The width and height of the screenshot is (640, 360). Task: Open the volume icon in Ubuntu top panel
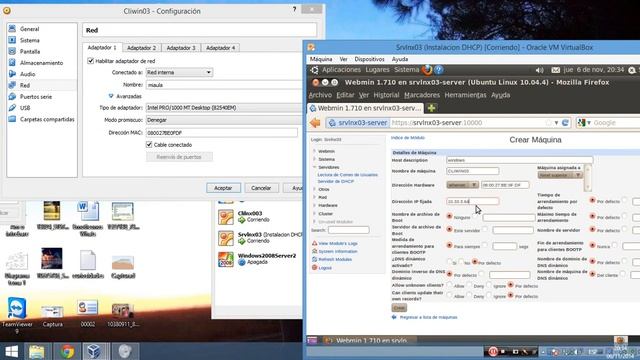539,70
